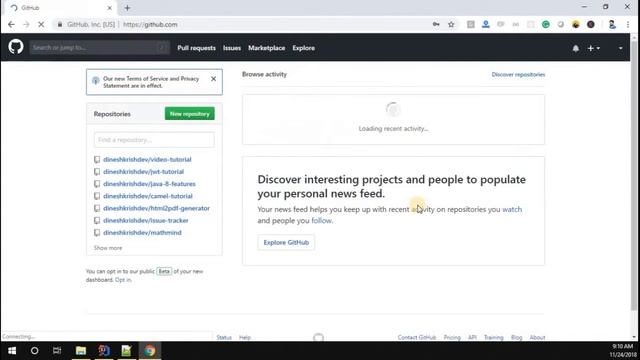This screenshot has width=640, height=360.
Task: Click Explore GitHub button
Action: (286, 242)
